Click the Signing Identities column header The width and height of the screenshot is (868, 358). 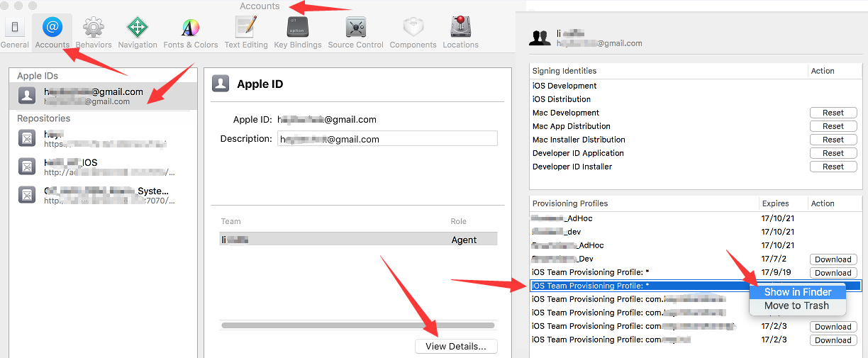coord(564,71)
